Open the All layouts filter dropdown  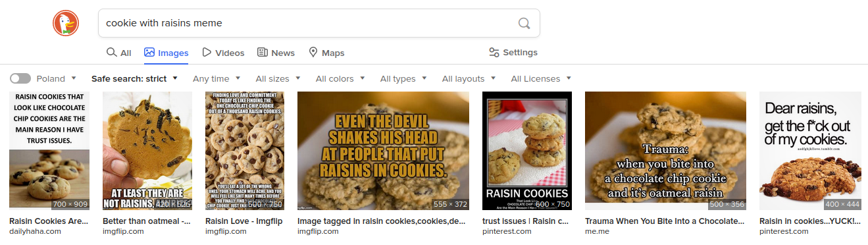coord(469,78)
